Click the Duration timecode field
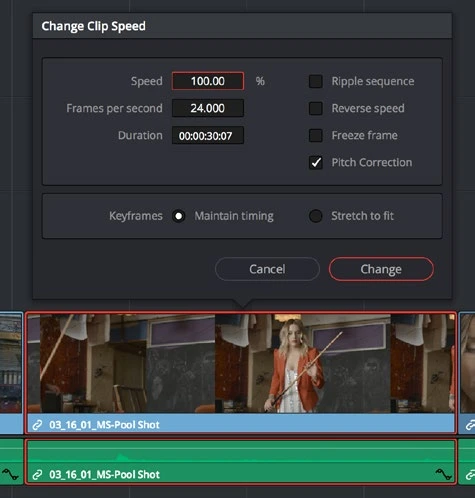The height and width of the screenshot is (498, 475). (208, 135)
